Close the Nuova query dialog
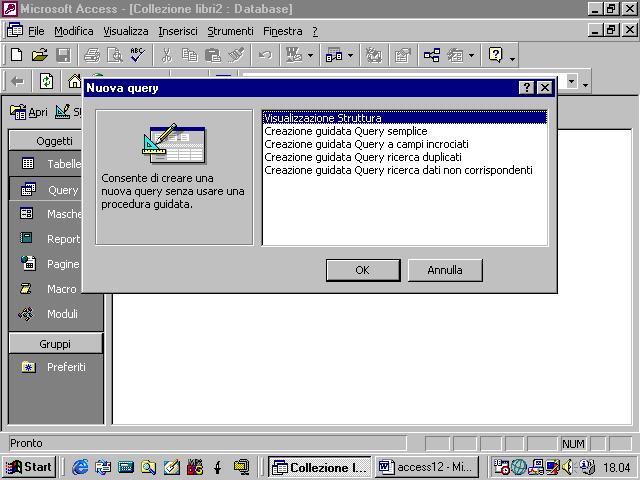Image resolution: width=640 pixels, height=480 pixels. (x=544, y=87)
